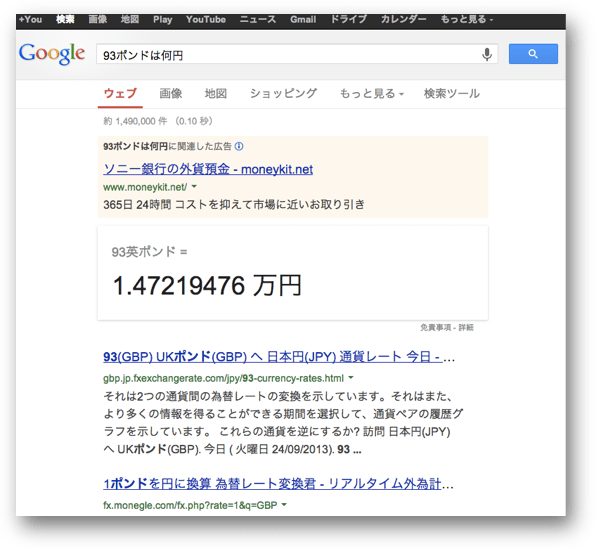
Task: Click the microphone voice search icon
Action: tap(487, 54)
